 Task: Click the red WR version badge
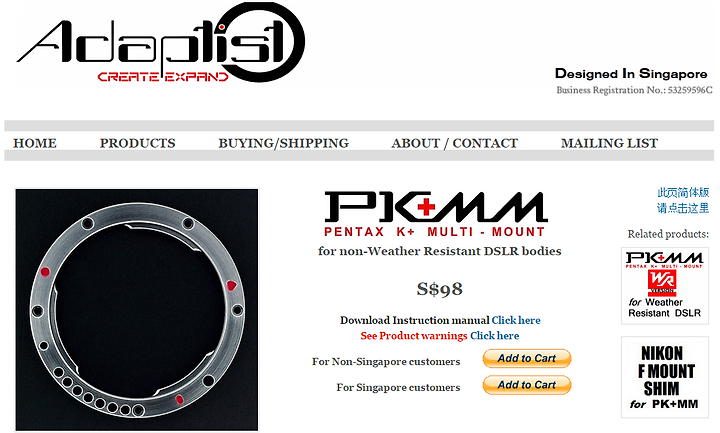pos(662,283)
